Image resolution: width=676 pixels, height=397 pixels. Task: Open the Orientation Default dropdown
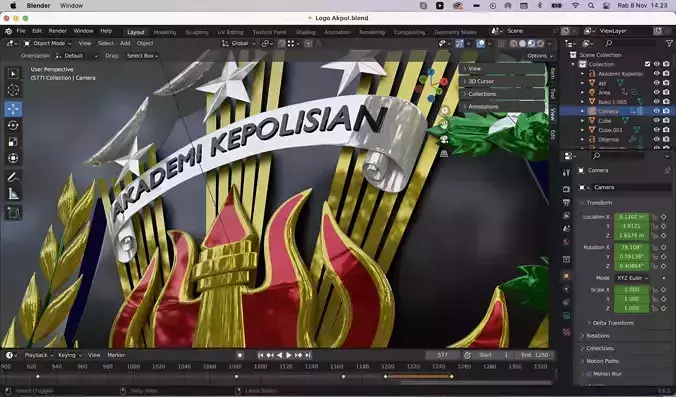coord(77,56)
